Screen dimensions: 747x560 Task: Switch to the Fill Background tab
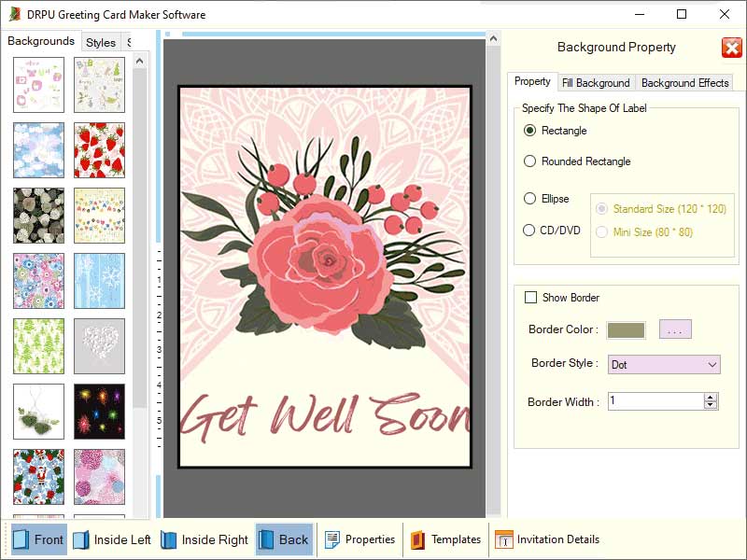point(597,82)
